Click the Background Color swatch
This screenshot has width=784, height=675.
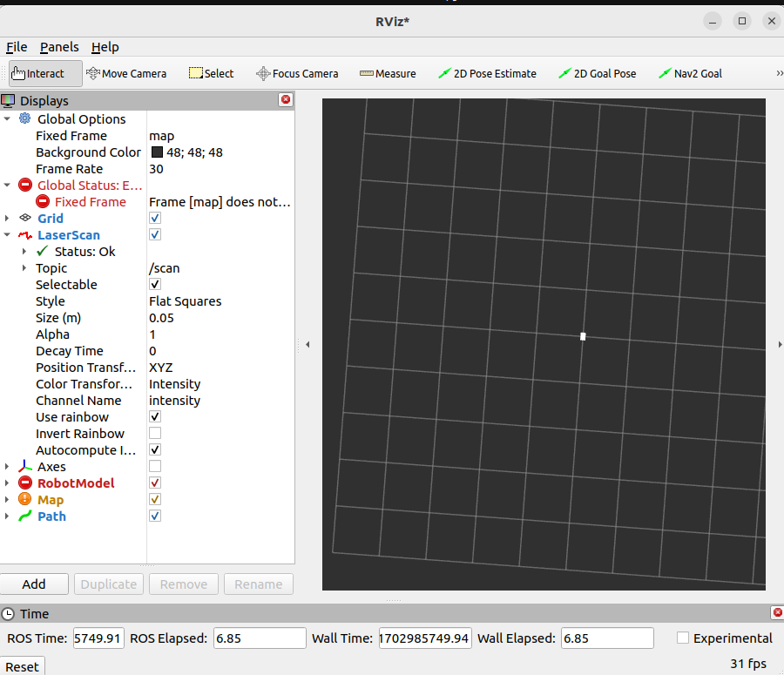157,152
